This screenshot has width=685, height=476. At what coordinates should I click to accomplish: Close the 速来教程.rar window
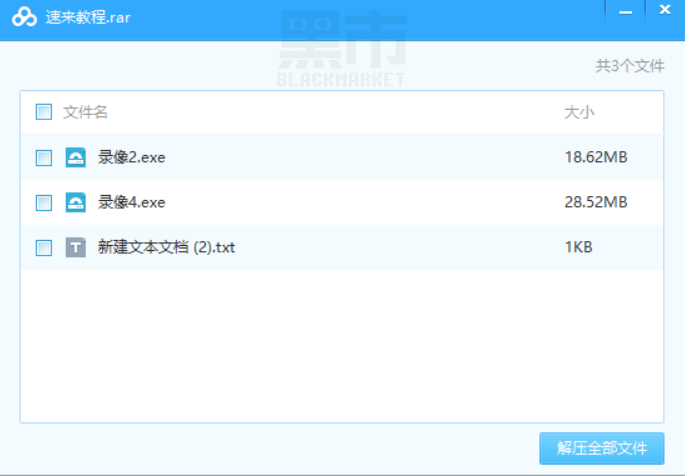click(x=665, y=10)
